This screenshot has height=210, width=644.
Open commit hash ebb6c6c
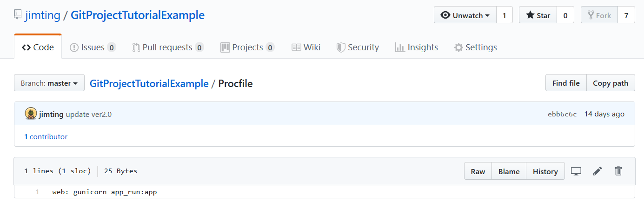pos(562,114)
